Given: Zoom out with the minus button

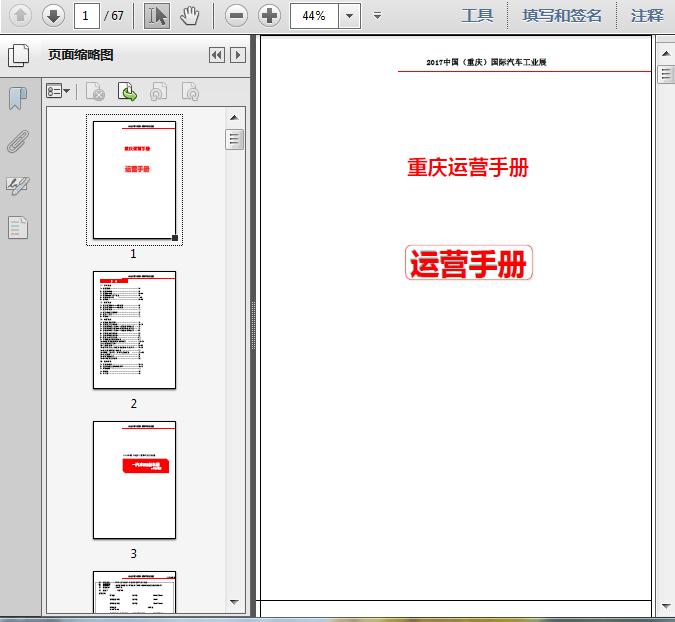Looking at the screenshot, I should coord(236,15).
